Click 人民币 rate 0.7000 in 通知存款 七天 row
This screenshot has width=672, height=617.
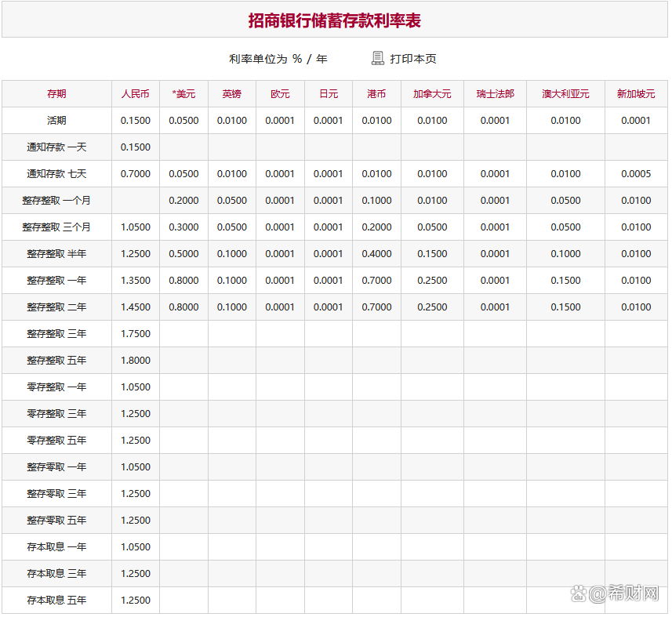tap(136, 173)
